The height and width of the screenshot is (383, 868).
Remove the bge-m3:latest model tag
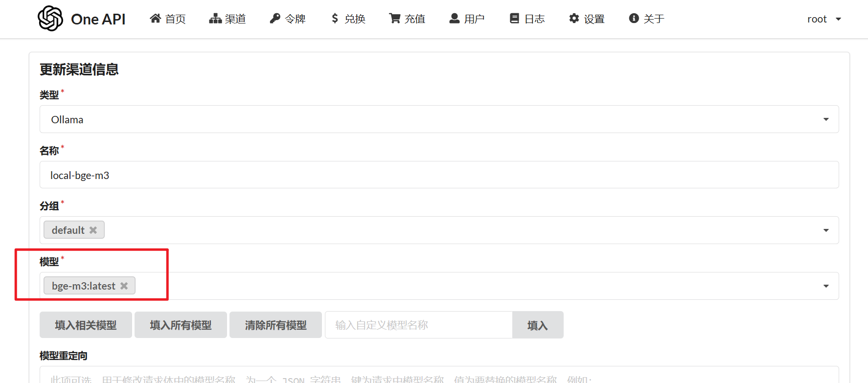click(x=124, y=286)
